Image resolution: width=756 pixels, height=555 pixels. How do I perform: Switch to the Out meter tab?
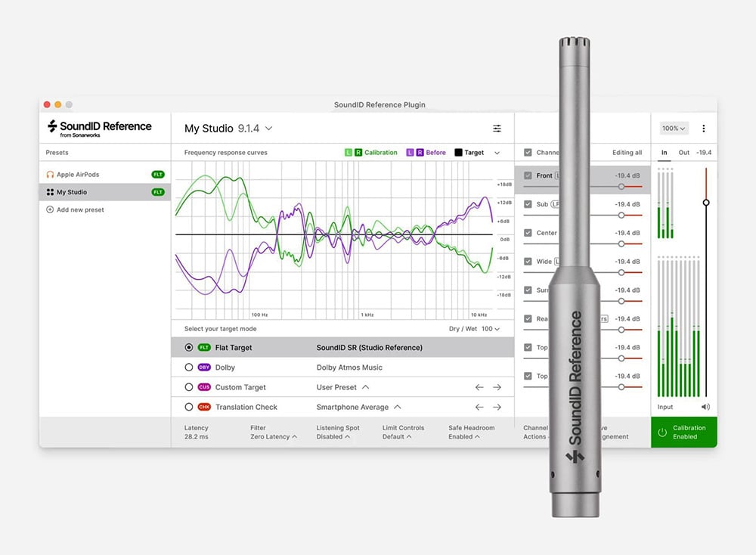[683, 153]
